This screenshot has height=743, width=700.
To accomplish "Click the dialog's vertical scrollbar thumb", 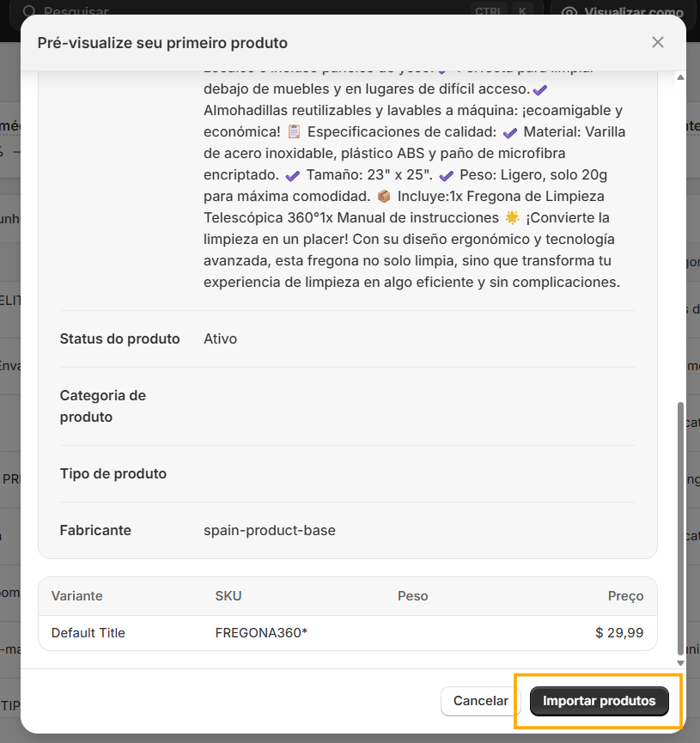I will coord(680,528).
